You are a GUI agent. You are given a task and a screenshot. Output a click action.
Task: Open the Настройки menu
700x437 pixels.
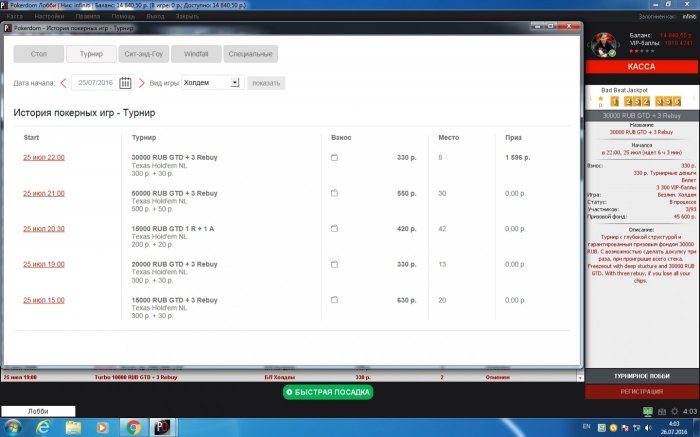[x=49, y=16]
